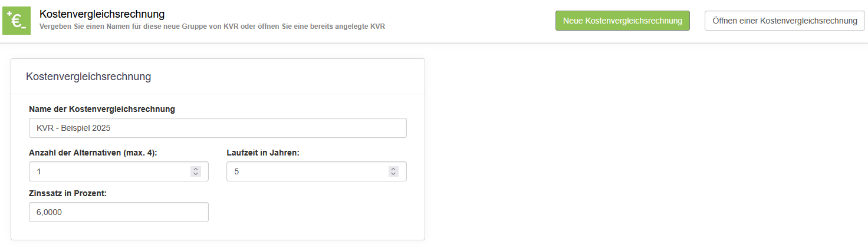Viewport: 868px width, 248px height.
Task: Click the 'Laufzeit in Jahren:' label
Action: 263,153
